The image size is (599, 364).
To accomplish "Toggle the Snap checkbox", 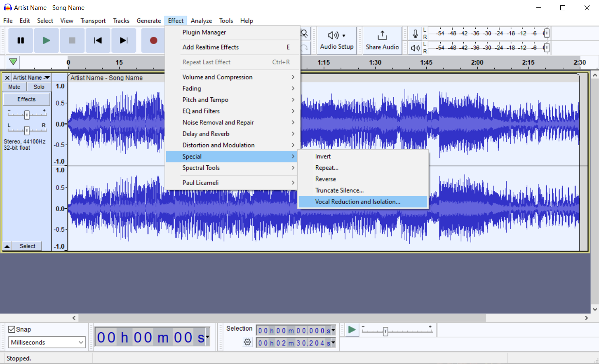I will pyautogui.click(x=12, y=329).
